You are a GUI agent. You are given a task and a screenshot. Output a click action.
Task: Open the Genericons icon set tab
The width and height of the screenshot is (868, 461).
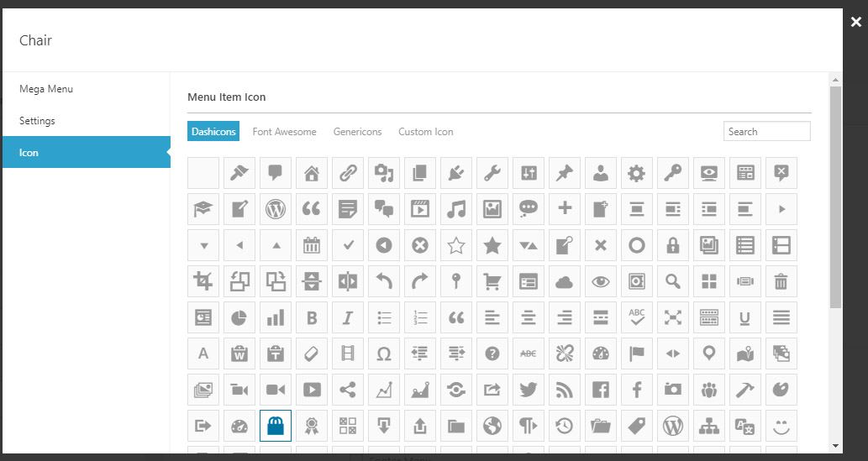[x=357, y=132]
